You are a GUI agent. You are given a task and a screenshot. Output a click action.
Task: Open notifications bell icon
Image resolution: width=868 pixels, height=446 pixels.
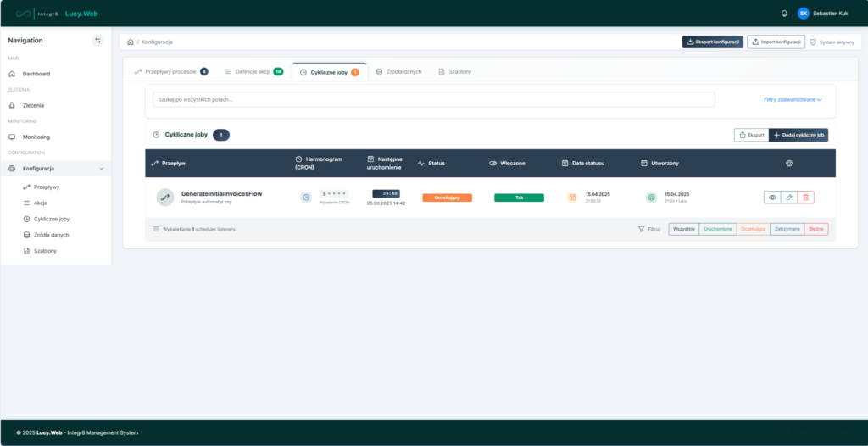point(784,14)
